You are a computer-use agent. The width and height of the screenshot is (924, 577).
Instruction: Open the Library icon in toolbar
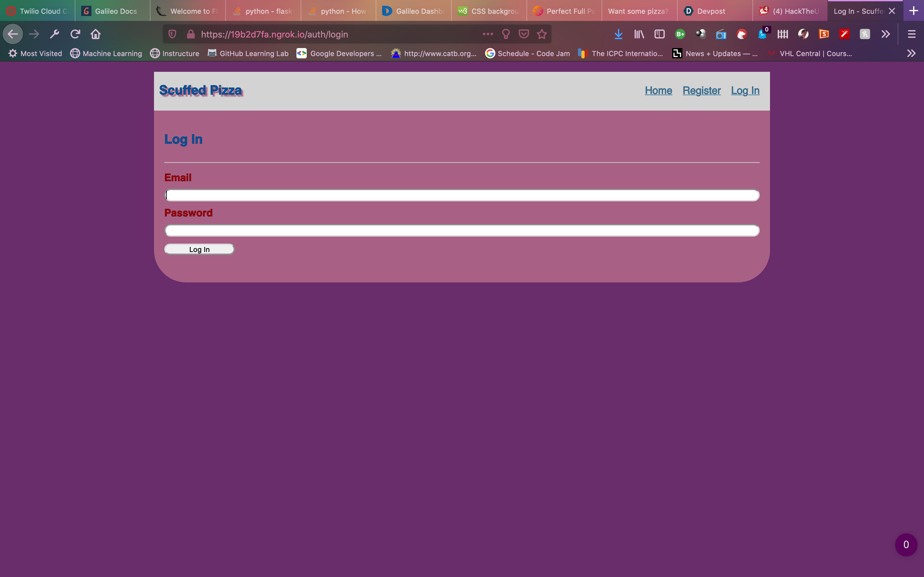(639, 34)
